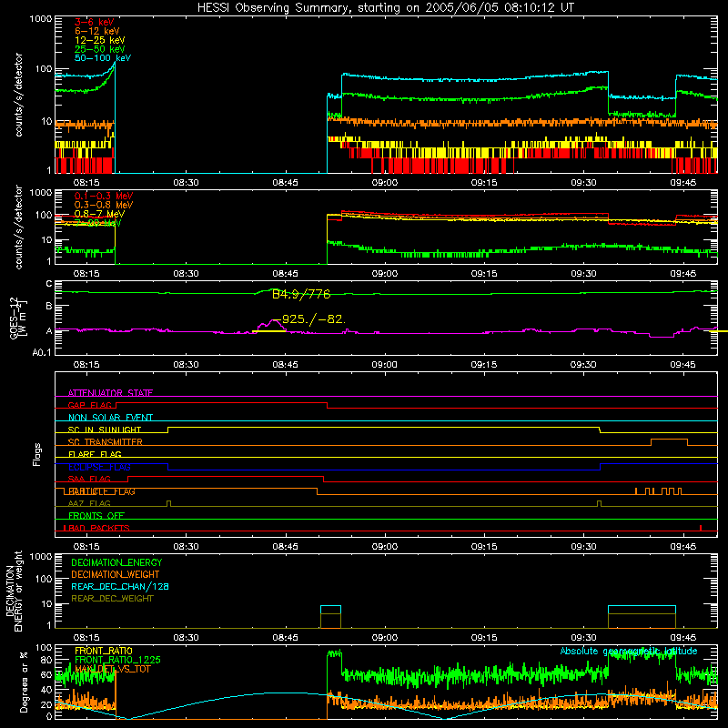This screenshot has height=728, width=728.
Task: Select the FLARE_FLAG label
Action: click(95, 454)
